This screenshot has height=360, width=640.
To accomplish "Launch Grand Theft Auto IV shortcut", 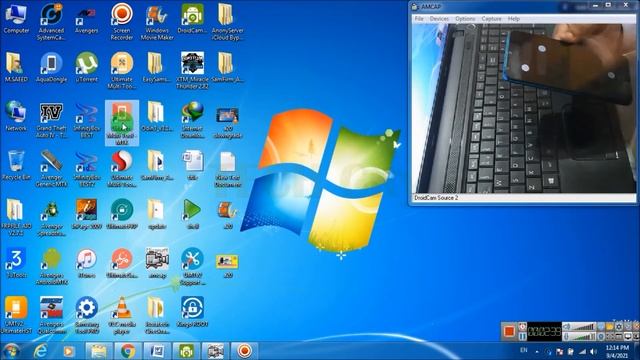I will (x=51, y=120).
